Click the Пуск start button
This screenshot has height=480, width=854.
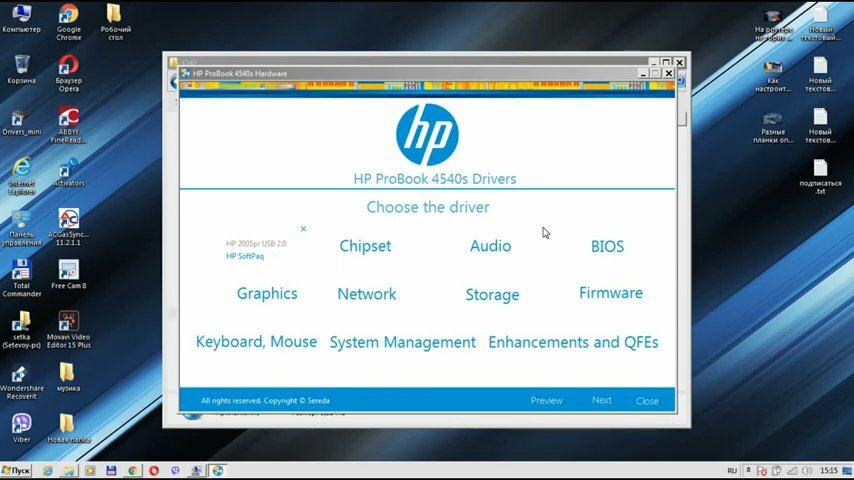[16, 470]
